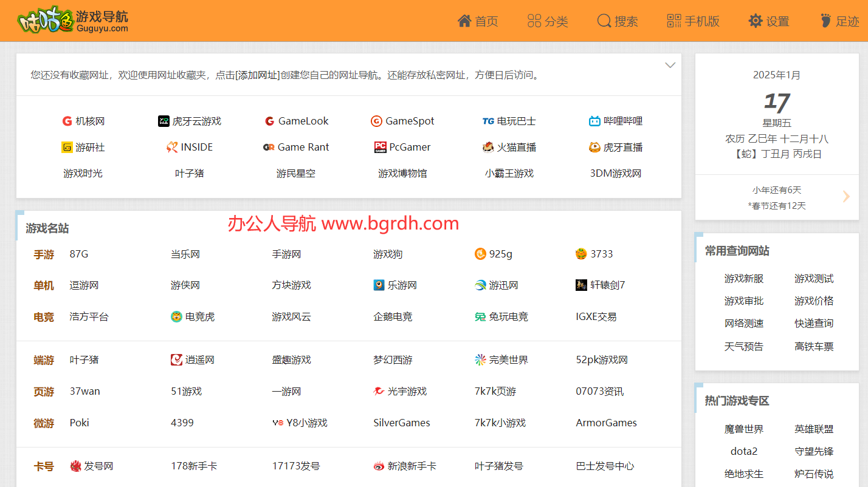Click the 搜索 magnifier icon
The width and height of the screenshot is (868, 487).
tap(604, 21)
